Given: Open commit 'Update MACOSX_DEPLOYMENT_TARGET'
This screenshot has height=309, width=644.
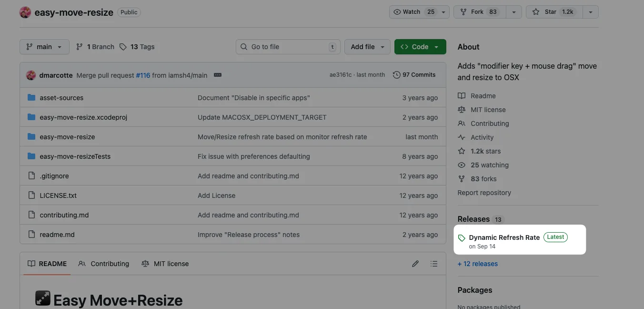Looking at the screenshot, I should pos(262,117).
